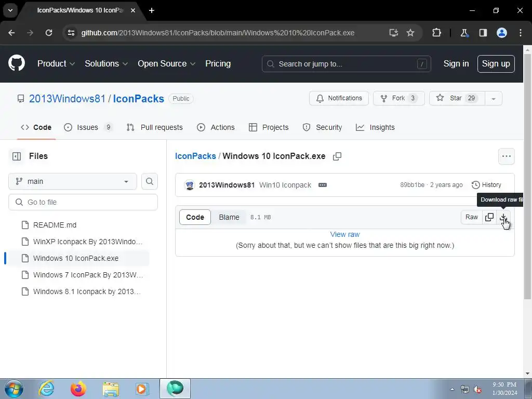Open 2013Windows81 owner link
The width and height of the screenshot is (532, 399).
pyautogui.click(x=67, y=98)
